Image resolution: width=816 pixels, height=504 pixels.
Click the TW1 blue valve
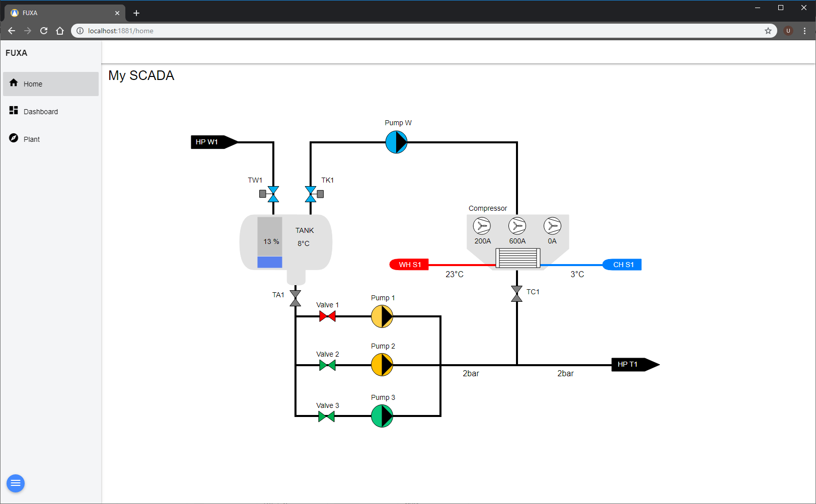[x=273, y=194]
